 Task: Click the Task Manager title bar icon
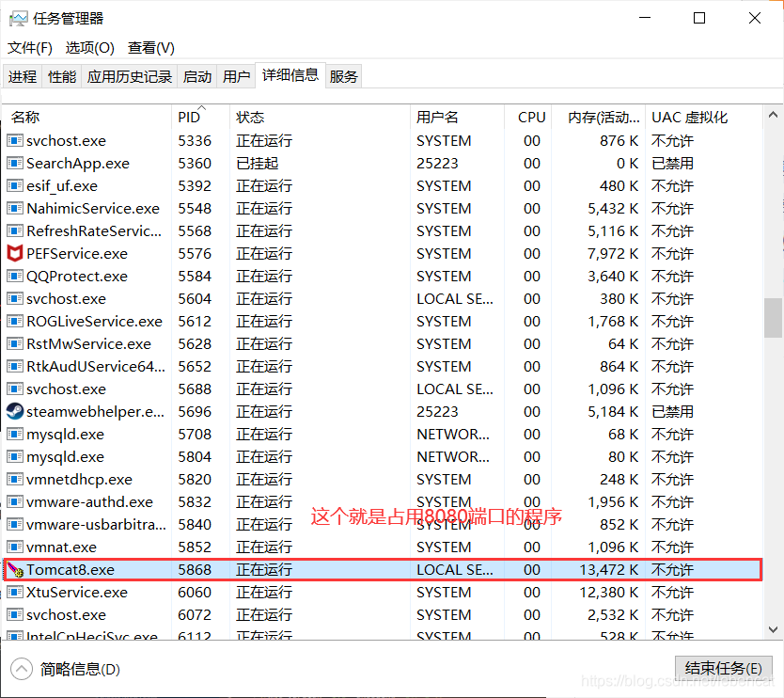coord(19,19)
